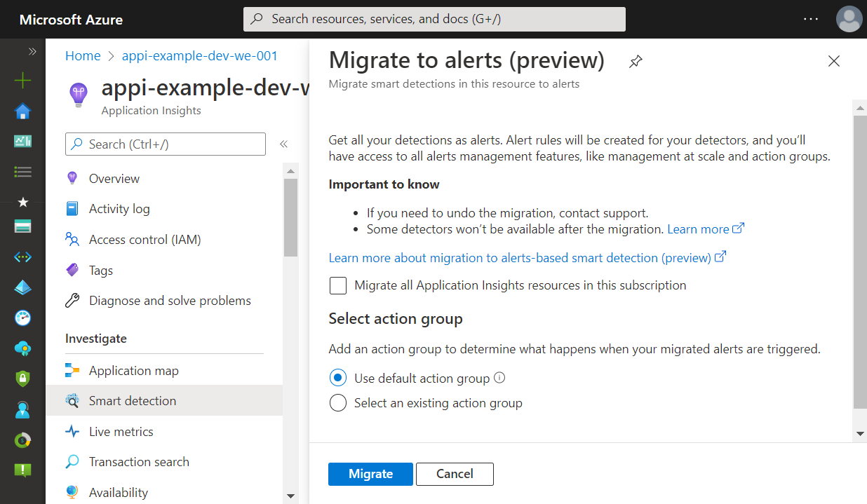
Task: Open the Virtual networks brackets icon
Action: (22, 257)
